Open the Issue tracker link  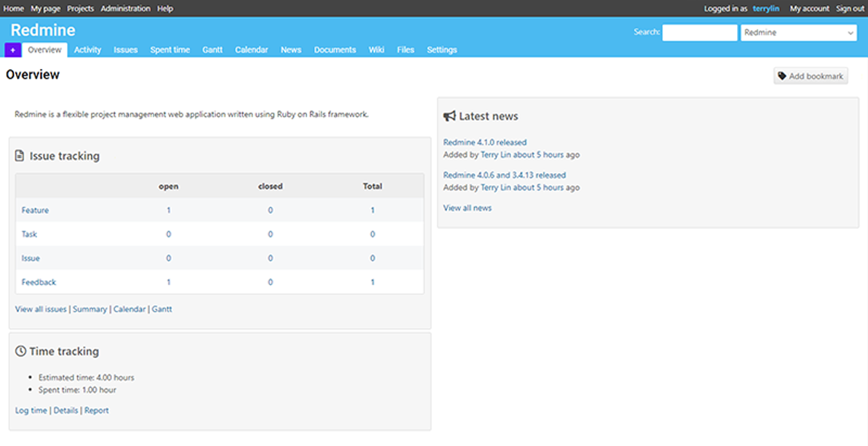[31, 258]
